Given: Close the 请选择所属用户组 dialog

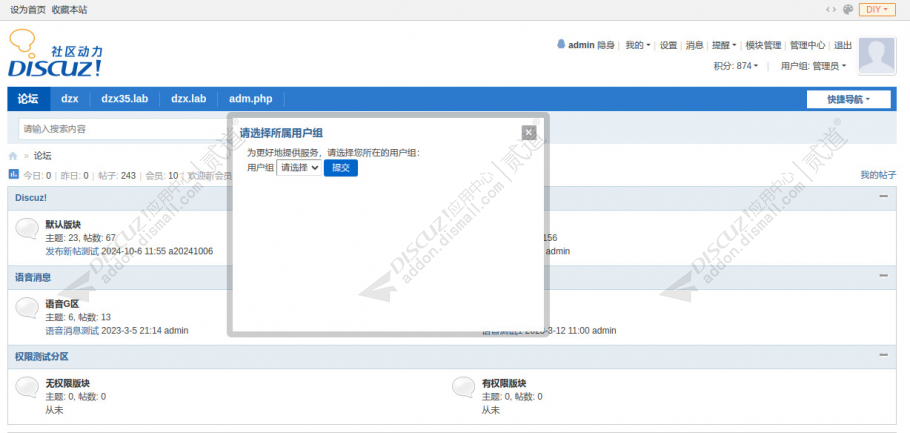Looking at the screenshot, I should 528,133.
